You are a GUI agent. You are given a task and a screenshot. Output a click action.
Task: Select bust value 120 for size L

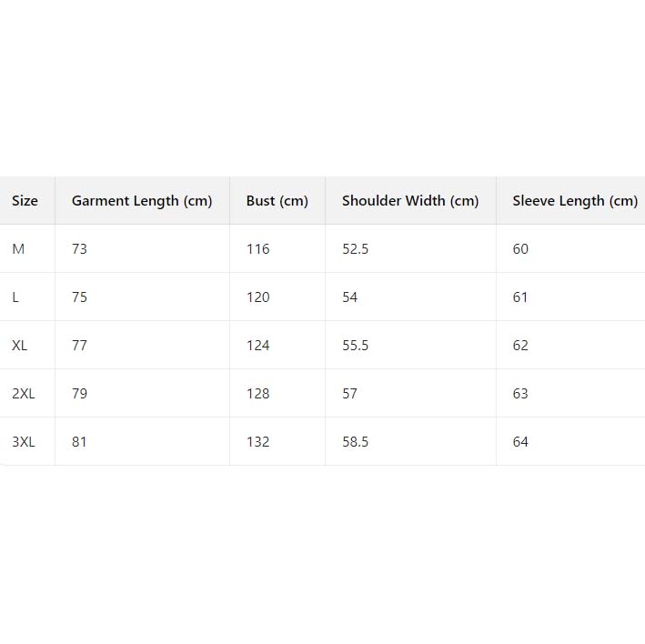pyautogui.click(x=258, y=297)
